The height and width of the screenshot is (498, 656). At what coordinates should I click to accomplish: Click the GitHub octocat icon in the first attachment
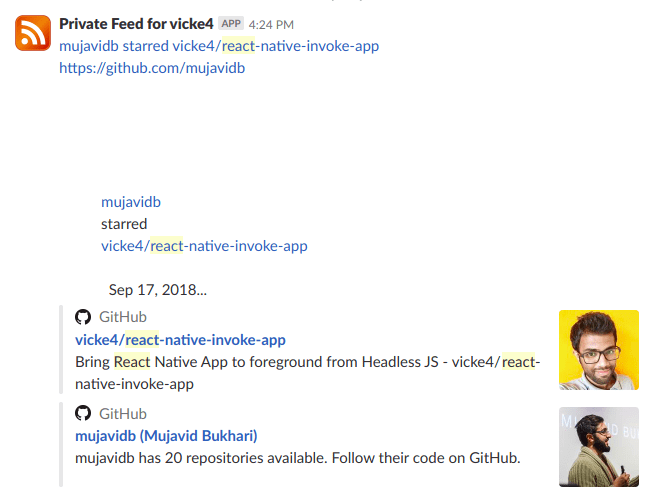(x=83, y=317)
